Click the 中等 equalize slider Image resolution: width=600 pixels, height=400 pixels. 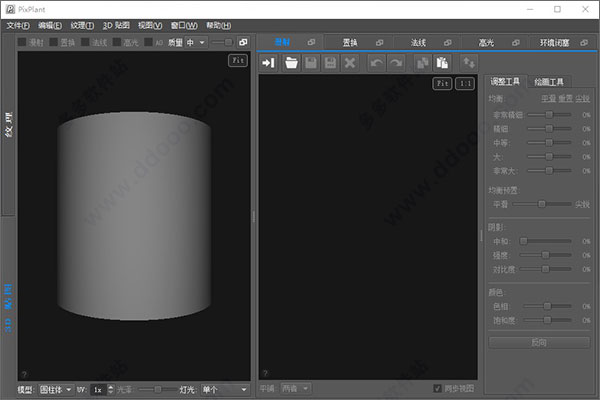pyautogui.click(x=549, y=142)
